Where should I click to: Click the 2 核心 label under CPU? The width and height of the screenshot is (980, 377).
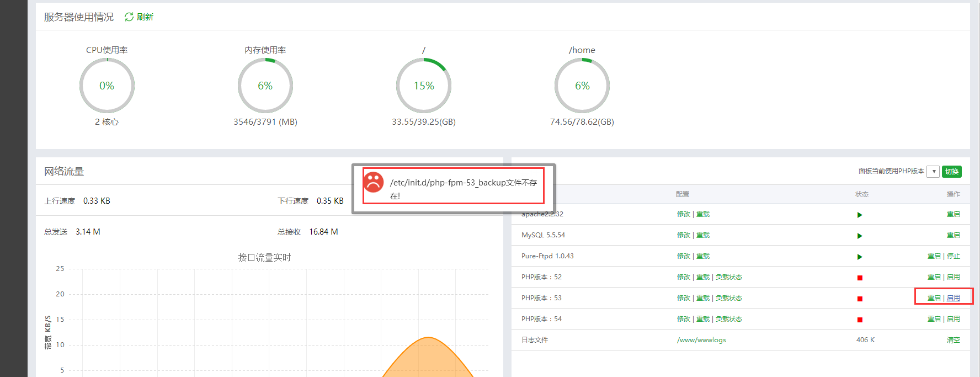click(x=107, y=122)
